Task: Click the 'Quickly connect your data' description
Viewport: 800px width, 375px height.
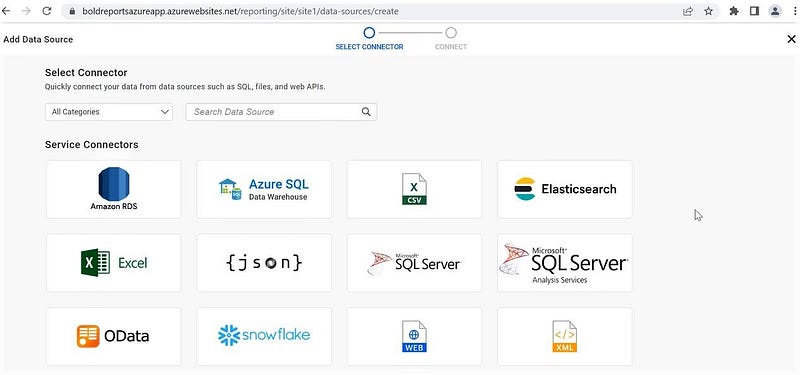Action: [x=185, y=87]
